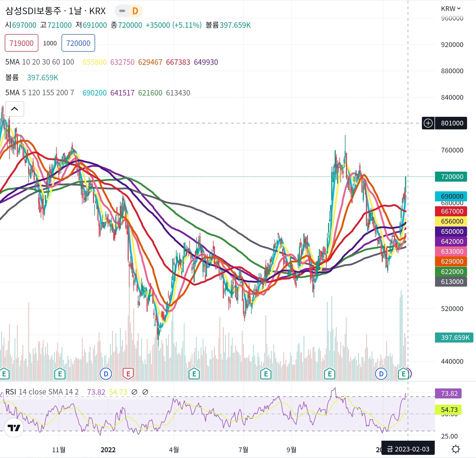The image size is (476, 458).
Task: Click the yellow 656000 axis label
Action: (451, 221)
